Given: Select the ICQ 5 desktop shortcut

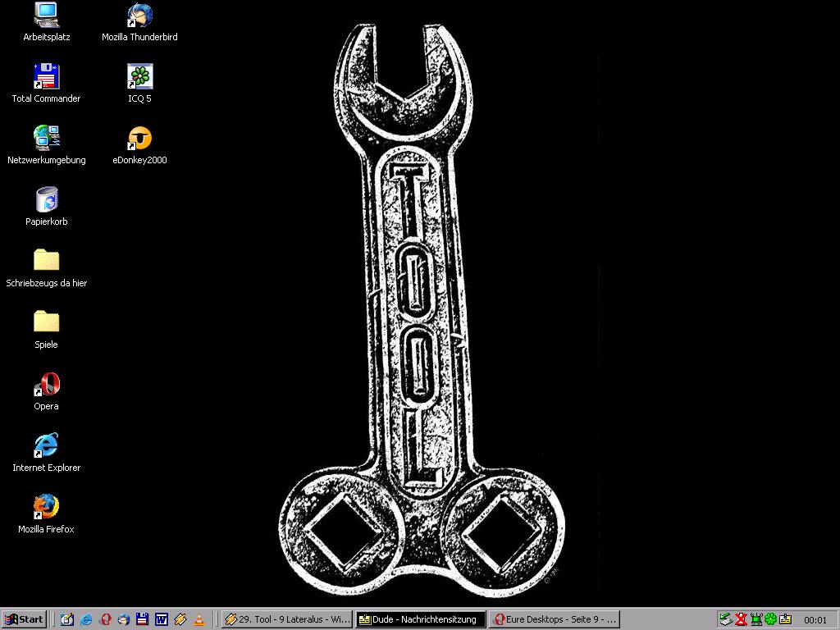Looking at the screenshot, I should (139, 84).
